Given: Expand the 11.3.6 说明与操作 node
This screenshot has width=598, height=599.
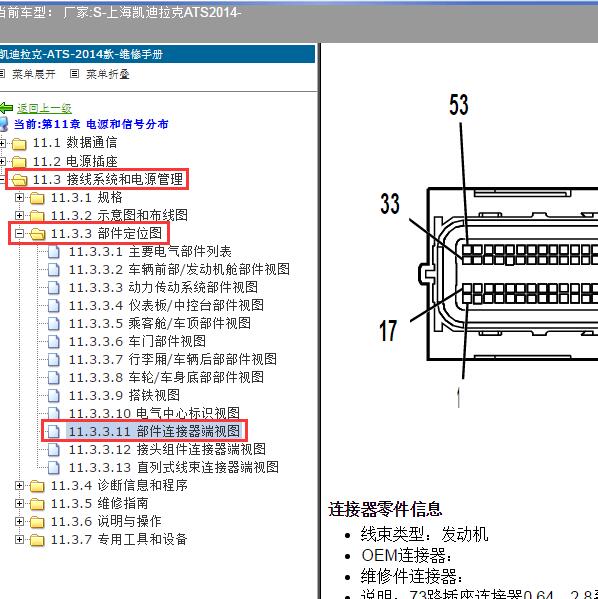Looking at the screenshot, I should [x=19, y=521].
